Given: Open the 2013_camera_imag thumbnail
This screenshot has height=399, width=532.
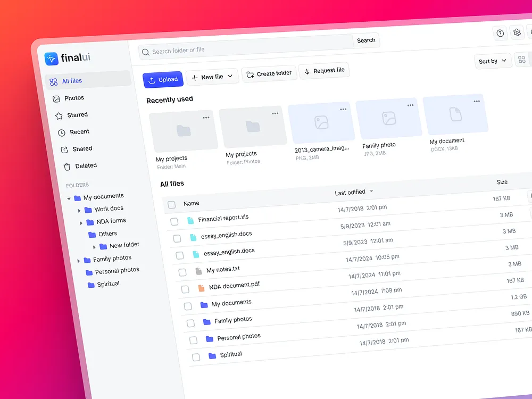Looking at the screenshot, I should 321,123.
